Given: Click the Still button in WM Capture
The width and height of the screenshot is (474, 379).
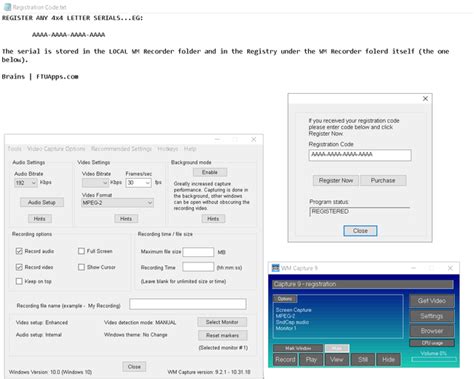Looking at the screenshot, I should 363,360.
